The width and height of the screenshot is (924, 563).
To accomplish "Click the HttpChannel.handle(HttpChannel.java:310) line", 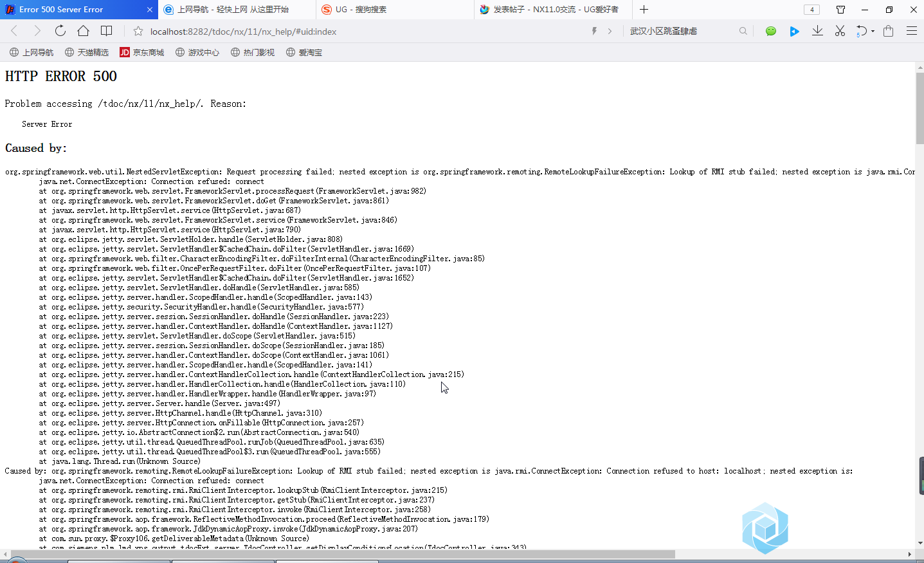I will (x=180, y=413).
